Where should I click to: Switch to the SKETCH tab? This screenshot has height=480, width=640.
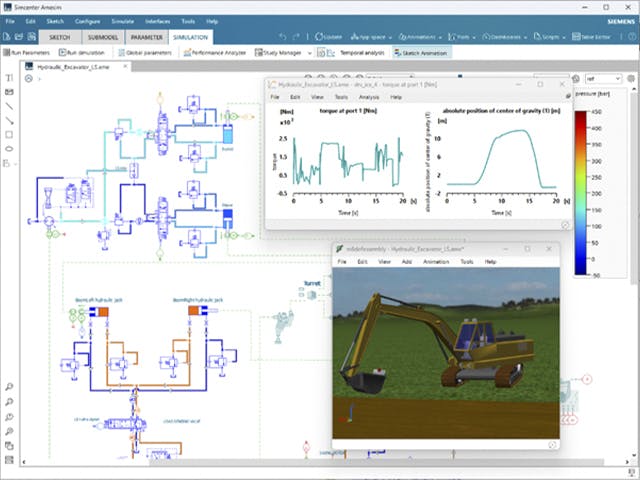coord(60,37)
